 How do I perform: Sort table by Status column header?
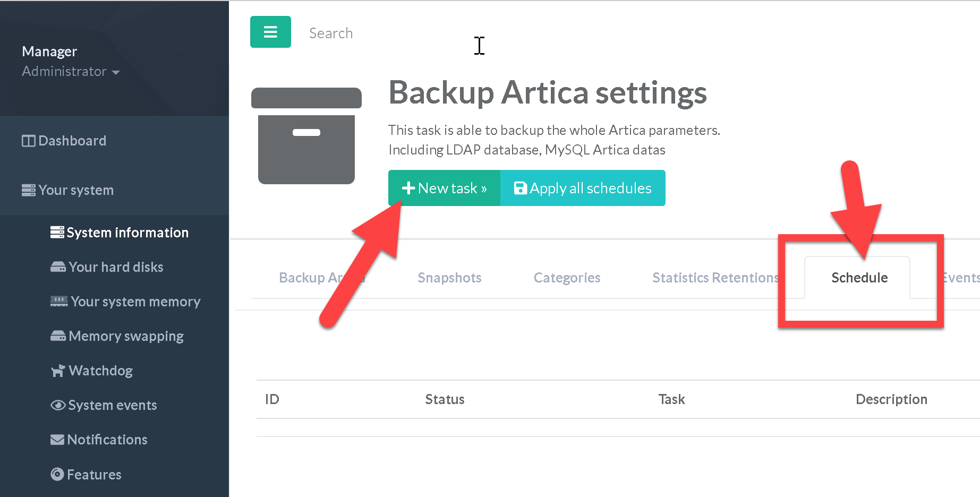coord(445,399)
